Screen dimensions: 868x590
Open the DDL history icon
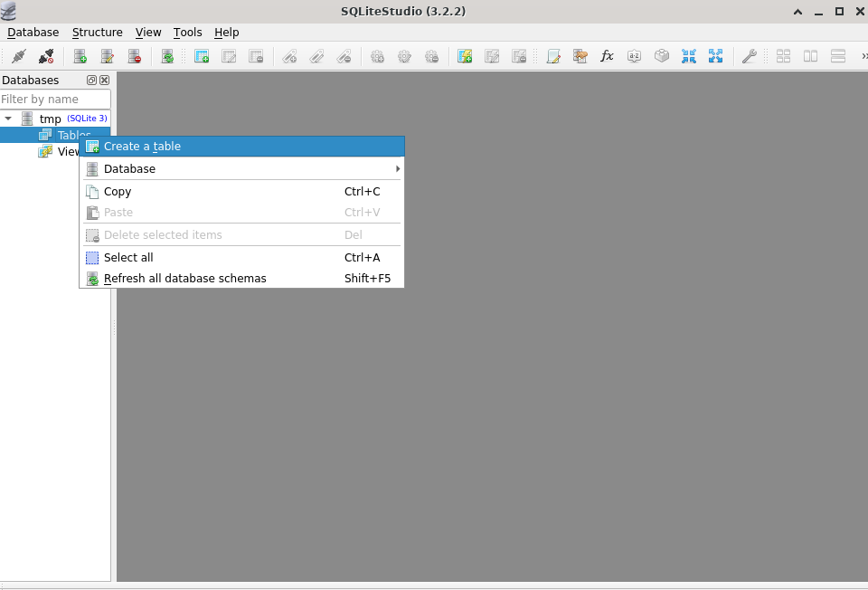580,56
